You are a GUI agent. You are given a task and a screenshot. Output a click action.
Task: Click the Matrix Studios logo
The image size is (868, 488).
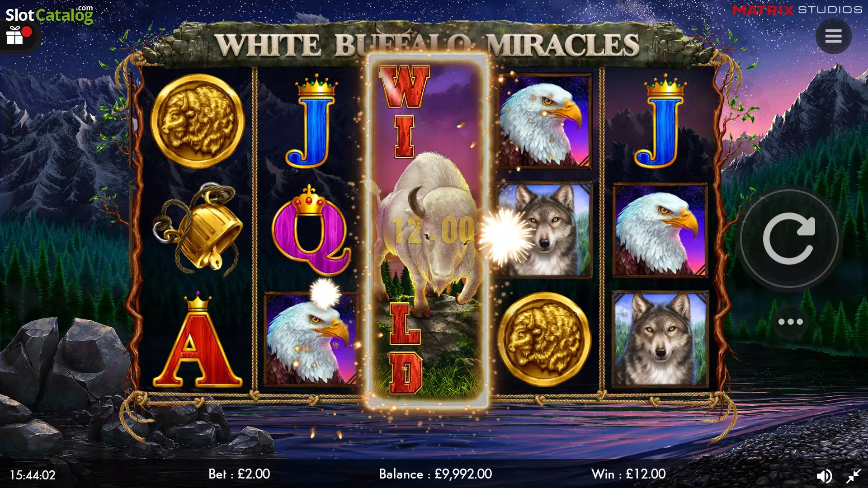tap(797, 9)
